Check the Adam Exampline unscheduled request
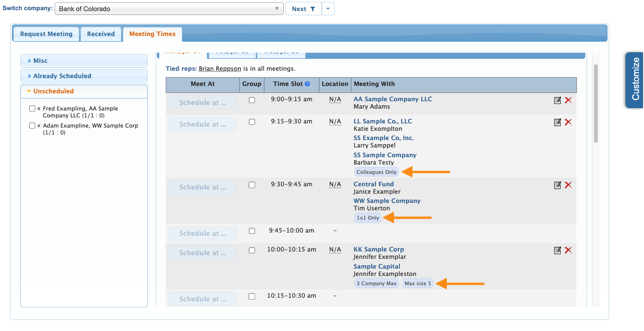The height and width of the screenshot is (331, 644). click(x=32, y=126)
